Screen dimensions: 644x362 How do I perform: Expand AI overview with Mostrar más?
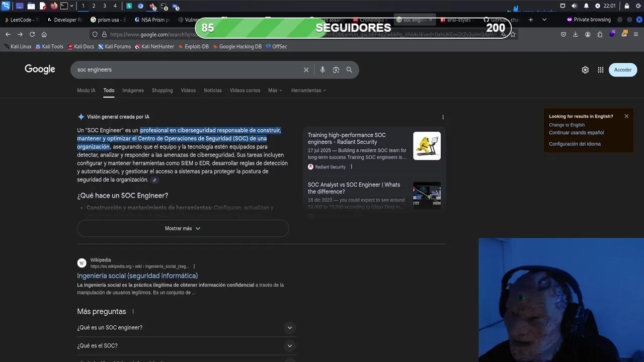183,228
